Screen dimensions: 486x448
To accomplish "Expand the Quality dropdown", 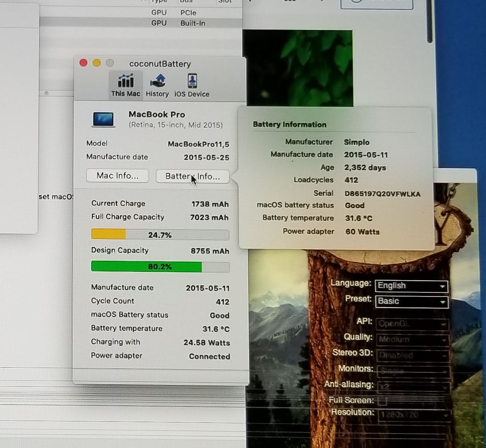I will 412,339.
